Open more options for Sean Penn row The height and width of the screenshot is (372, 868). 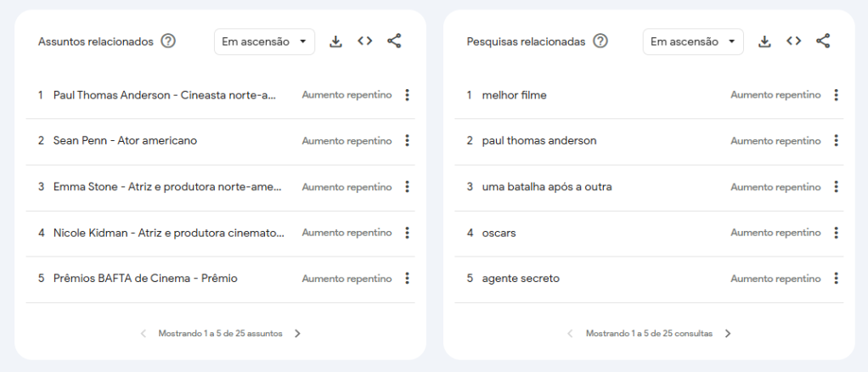click(x=408, y=141)
